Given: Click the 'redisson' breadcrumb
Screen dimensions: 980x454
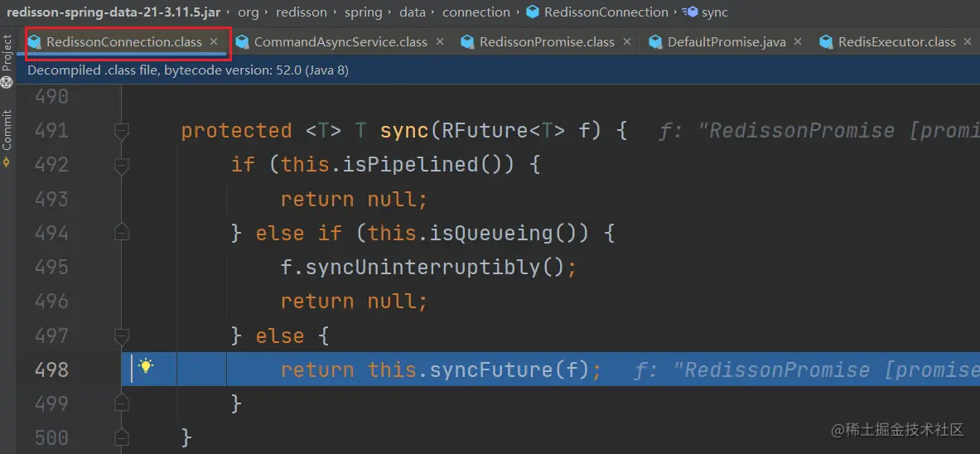Looking at the screenshot, I should [x=301, y=12].
